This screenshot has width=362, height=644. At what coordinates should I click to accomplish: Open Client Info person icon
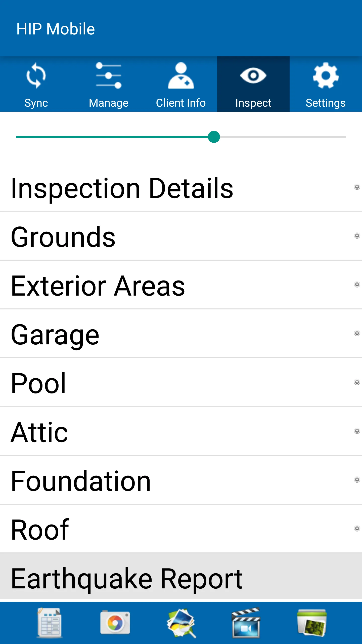[x=181, y=75]
